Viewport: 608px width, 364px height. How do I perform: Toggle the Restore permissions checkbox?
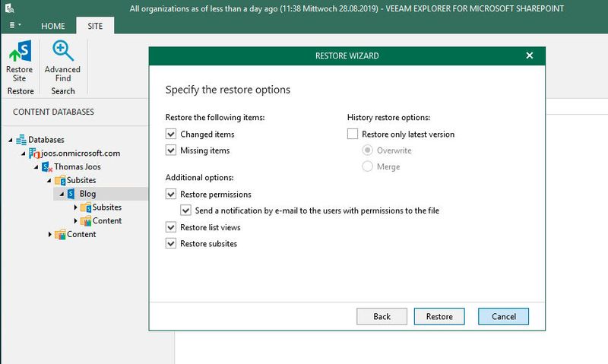point(171,195)
